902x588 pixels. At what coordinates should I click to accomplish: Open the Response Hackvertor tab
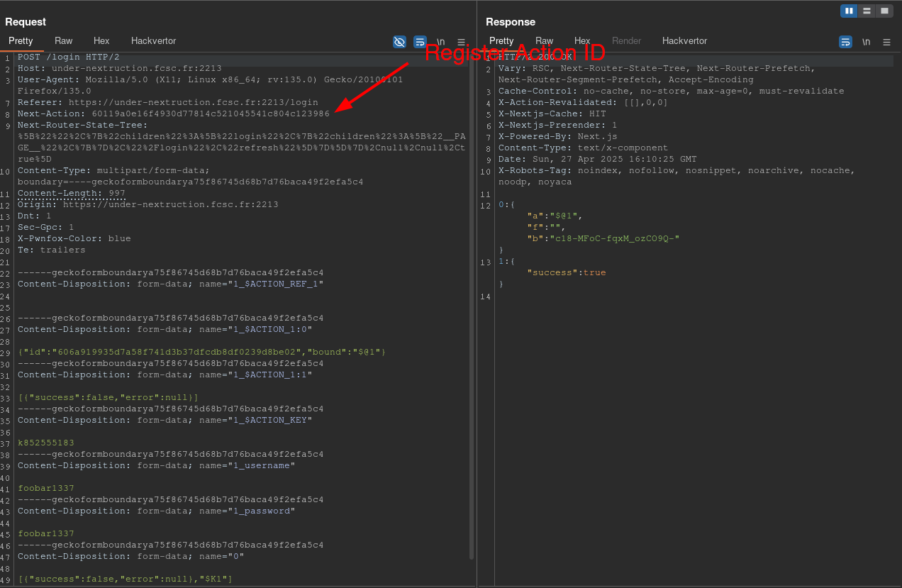[684, 41]
